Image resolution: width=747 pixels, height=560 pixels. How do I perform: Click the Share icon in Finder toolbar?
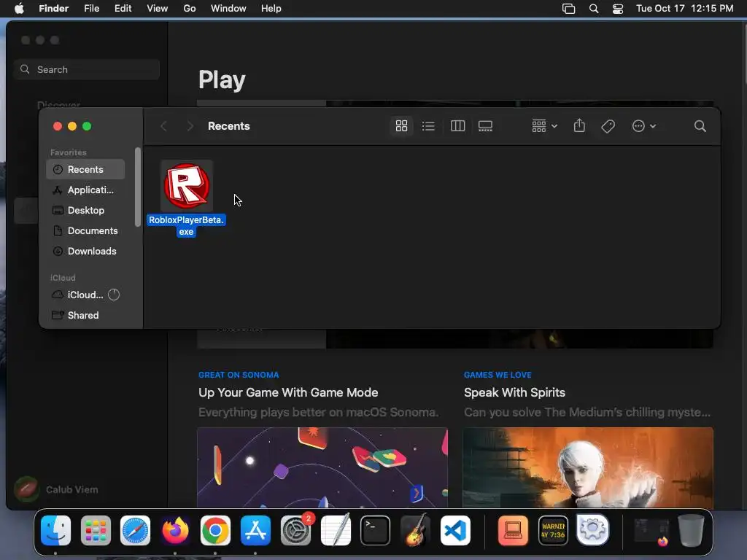[x=579, y=125]
